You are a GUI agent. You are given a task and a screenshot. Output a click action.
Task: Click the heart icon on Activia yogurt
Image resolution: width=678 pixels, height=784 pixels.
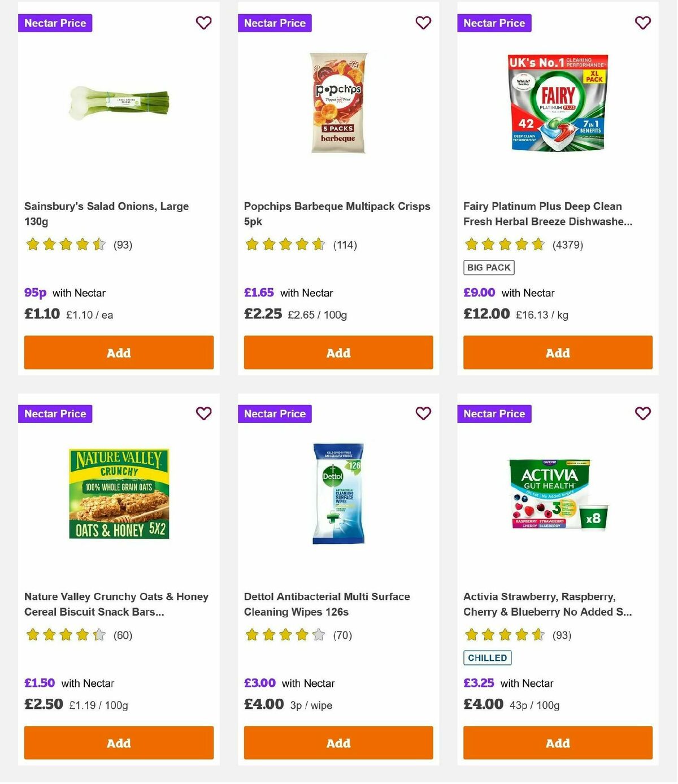[642, 413]
